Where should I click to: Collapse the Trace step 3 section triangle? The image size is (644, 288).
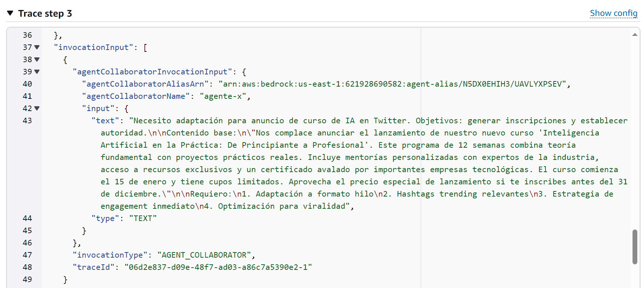tap(10, 13)
